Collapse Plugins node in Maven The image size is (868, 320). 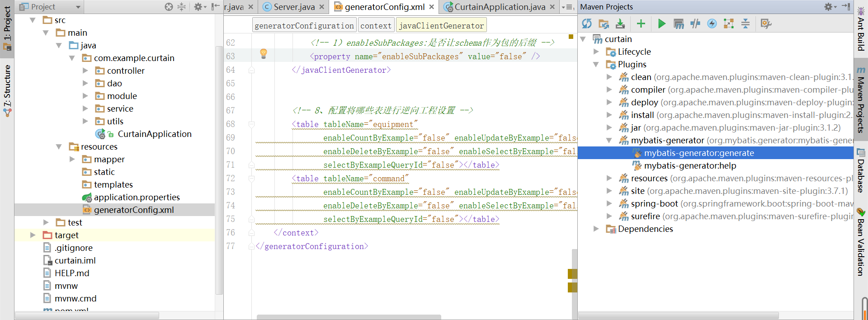596,64
